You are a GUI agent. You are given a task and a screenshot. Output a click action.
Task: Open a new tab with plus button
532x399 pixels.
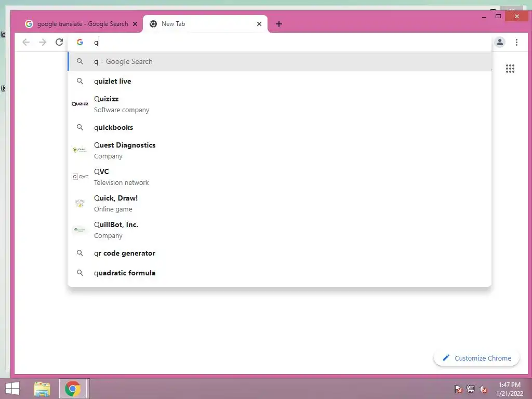pos(279,24)
